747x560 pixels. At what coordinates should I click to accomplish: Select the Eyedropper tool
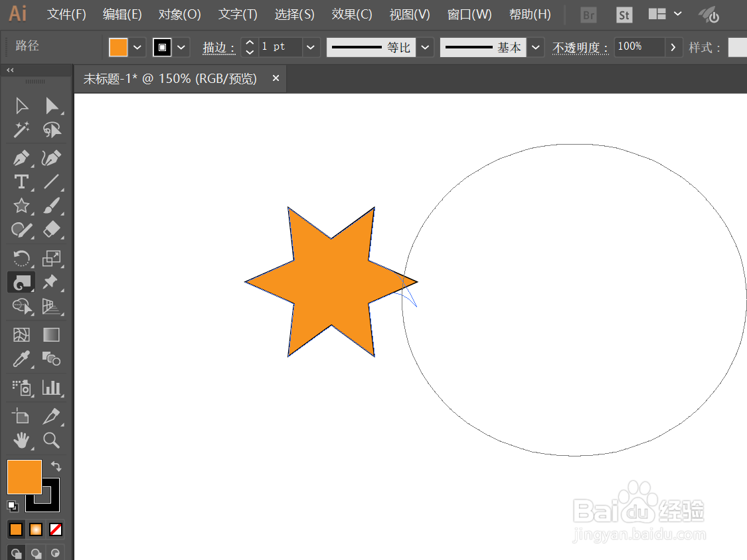[x=21, y=359]
